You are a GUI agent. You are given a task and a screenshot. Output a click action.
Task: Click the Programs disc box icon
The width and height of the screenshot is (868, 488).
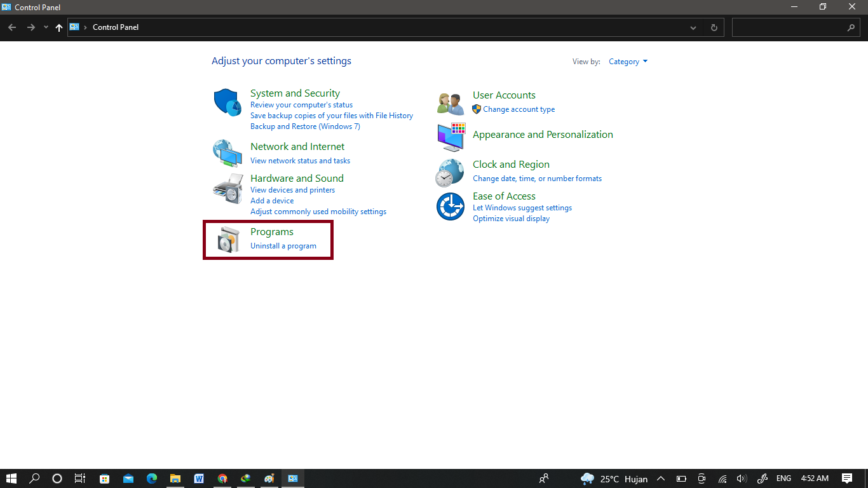click(x=229, y=240)
